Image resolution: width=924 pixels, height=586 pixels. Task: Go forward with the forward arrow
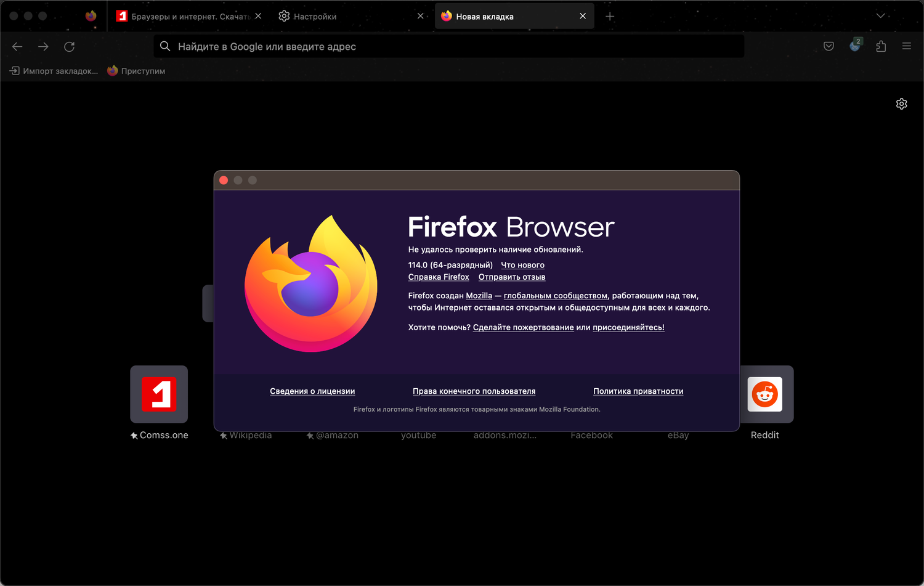click(43, 47)
